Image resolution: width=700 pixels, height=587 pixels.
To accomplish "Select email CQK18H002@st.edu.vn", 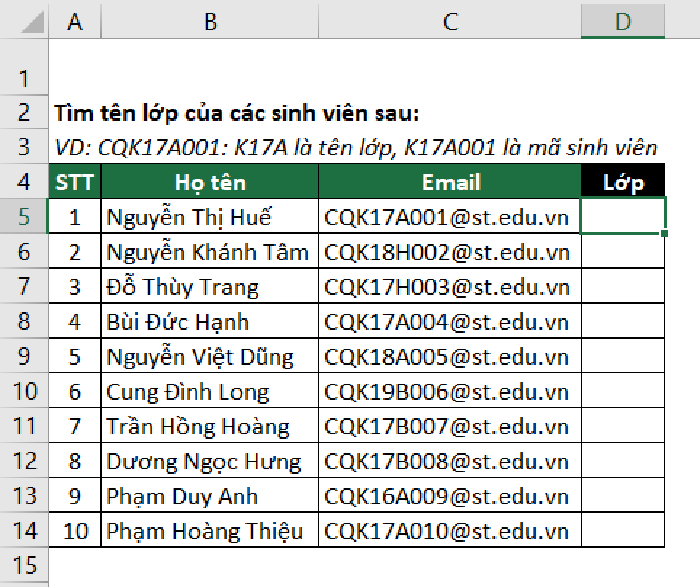I will click(450, 251).
